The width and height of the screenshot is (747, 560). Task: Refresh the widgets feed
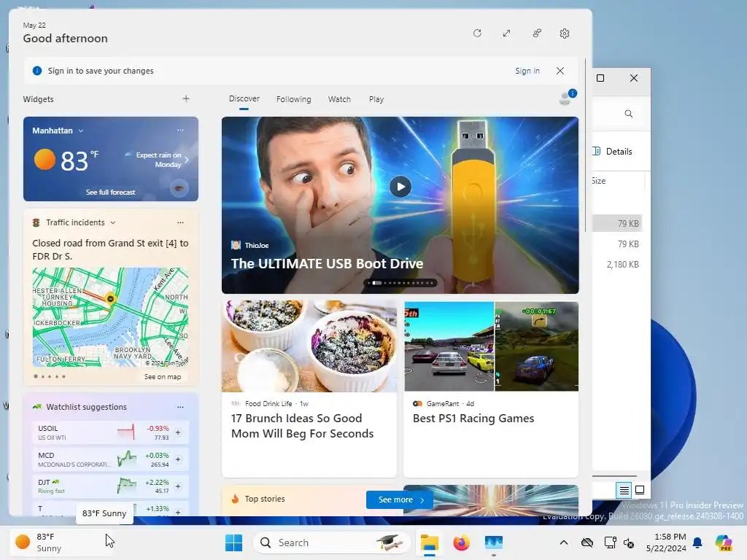tap(477, 34)
